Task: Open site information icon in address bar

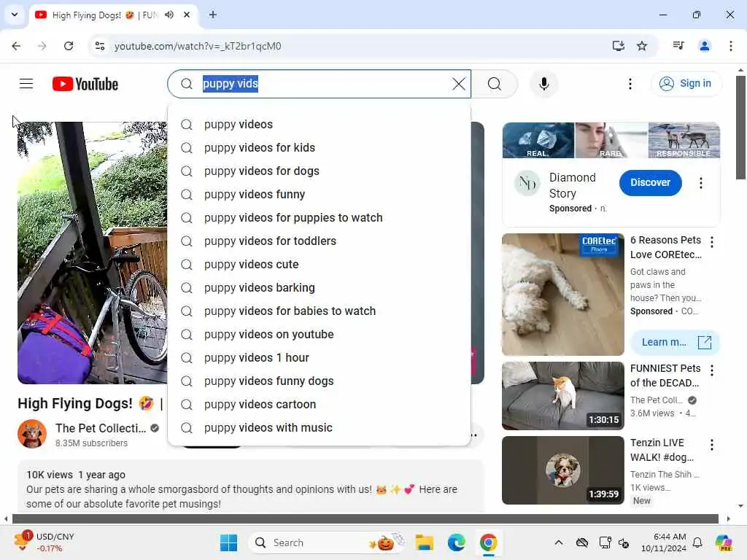Action: (100, 46)
